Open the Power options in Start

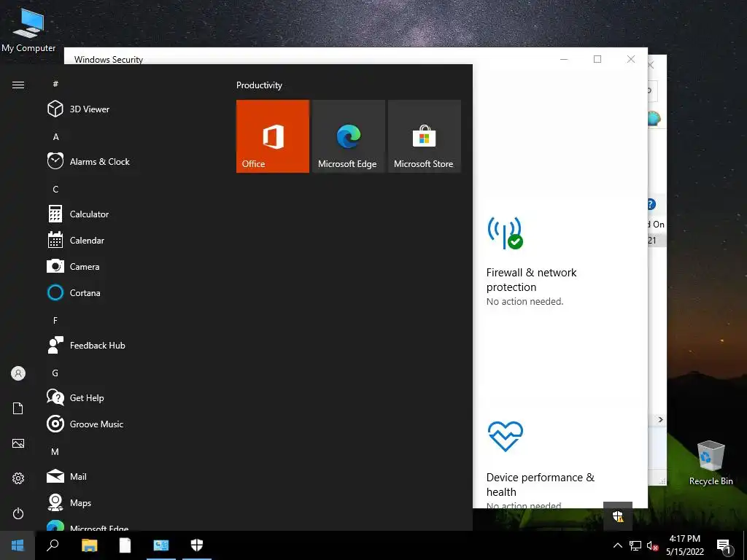tap(18, 513)
